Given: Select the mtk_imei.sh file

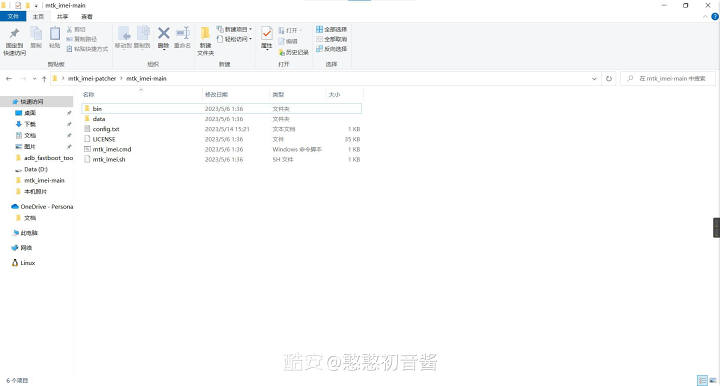Looking at the screenshot, I should point(109,159).
